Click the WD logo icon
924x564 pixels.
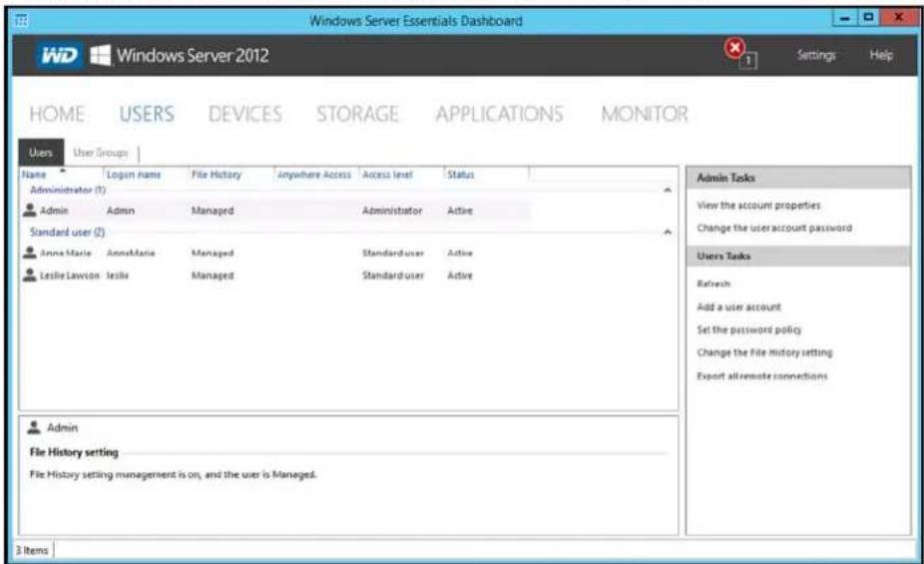pos(59,55)
